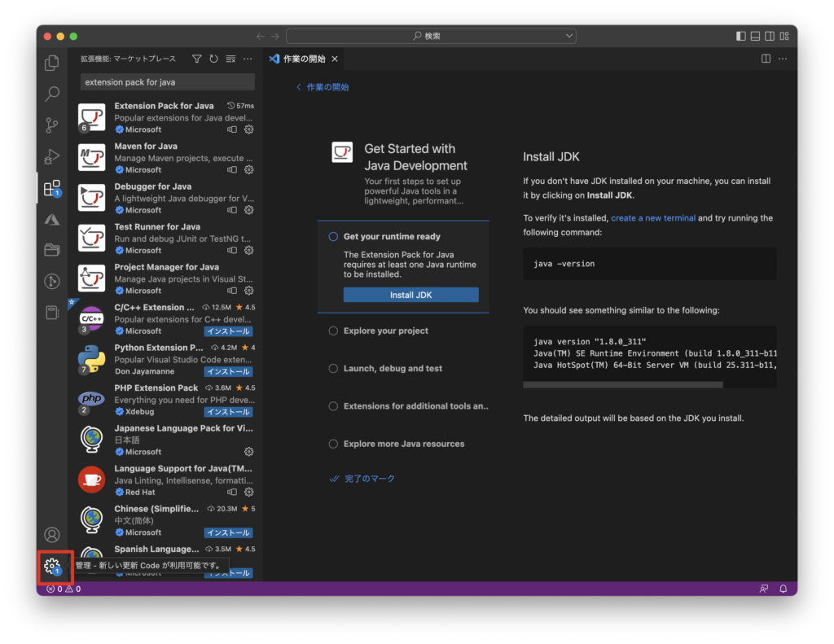This screenshot has width=834, height=644.
Task: Click the extension search input field
Action: 167,82
